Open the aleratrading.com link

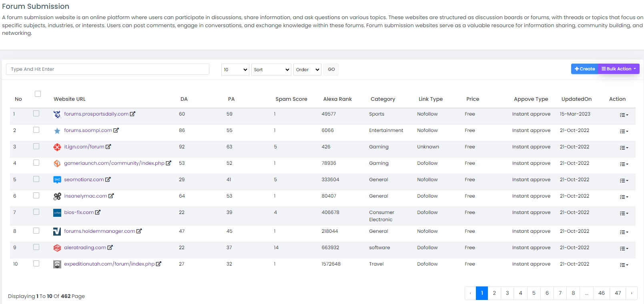85,248
